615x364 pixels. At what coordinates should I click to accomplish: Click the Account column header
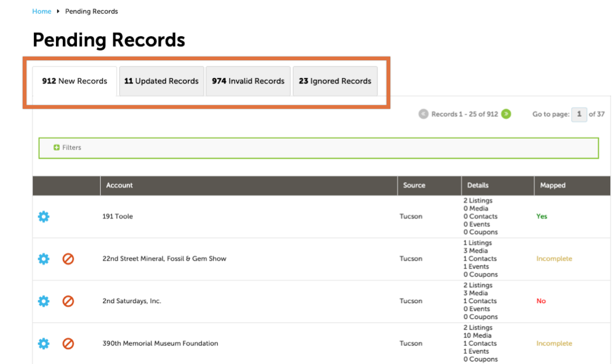[249, 185]
